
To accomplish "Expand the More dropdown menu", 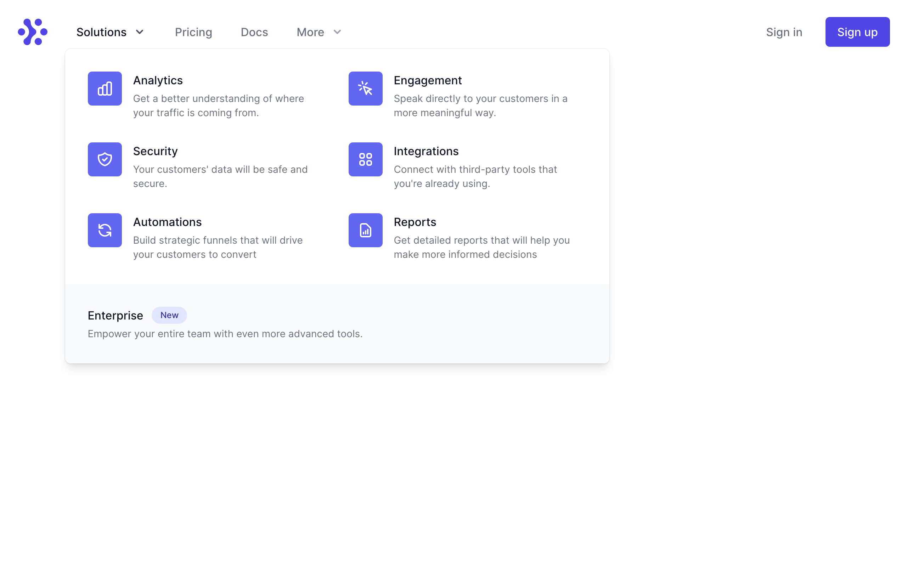I will pyautogui.click(x=310, y=32).
